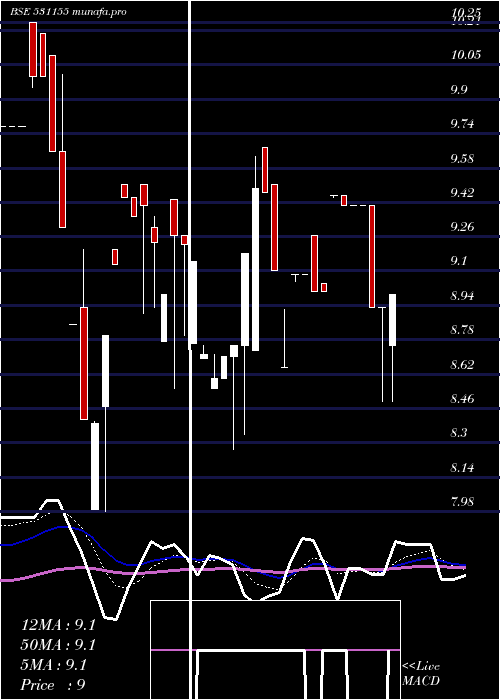Click the 8.46 price level label
The height and width of the screenshot is (700, 500).
click(462, 398)
